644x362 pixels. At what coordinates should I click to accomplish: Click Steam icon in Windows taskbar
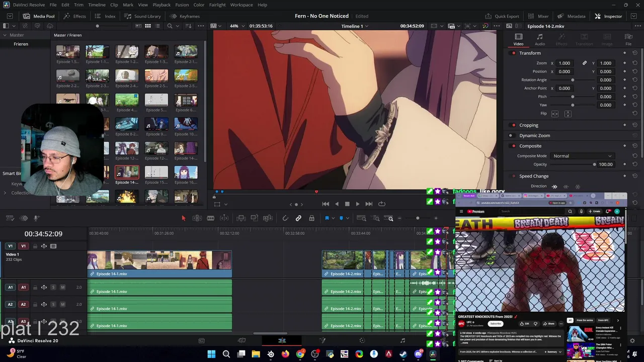(404, 354)
